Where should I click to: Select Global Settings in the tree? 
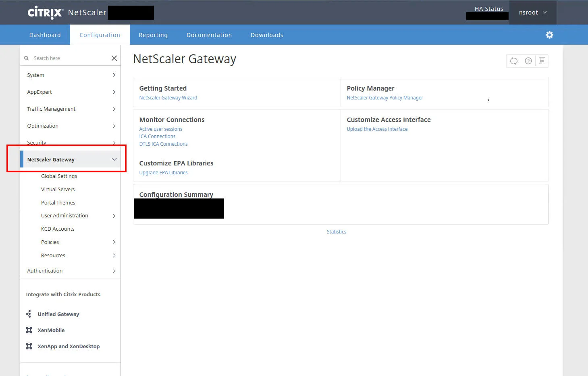click(x=59, y=176)
